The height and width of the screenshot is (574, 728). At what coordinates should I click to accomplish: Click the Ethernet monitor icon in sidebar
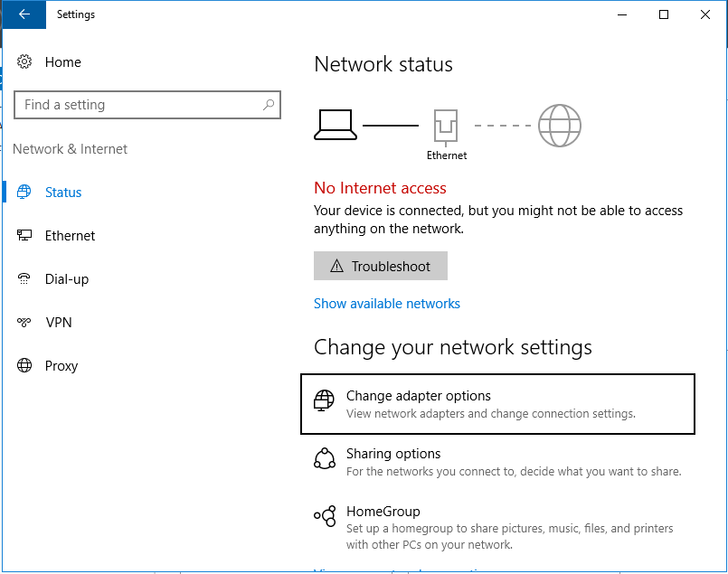point(24,236)
